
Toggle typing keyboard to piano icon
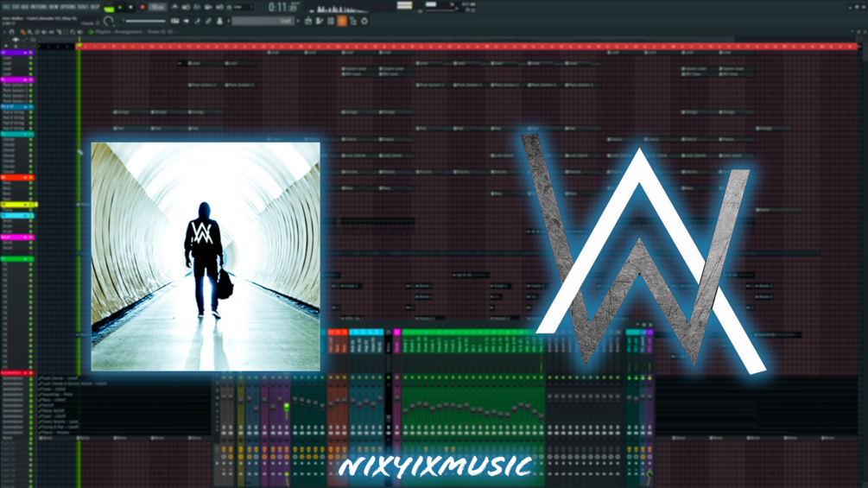175,21
